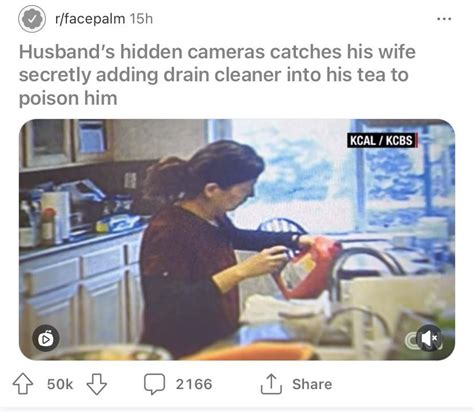Open the post titled Husband's hidden cameras
The image size is (474, 412).
point(217,75)
